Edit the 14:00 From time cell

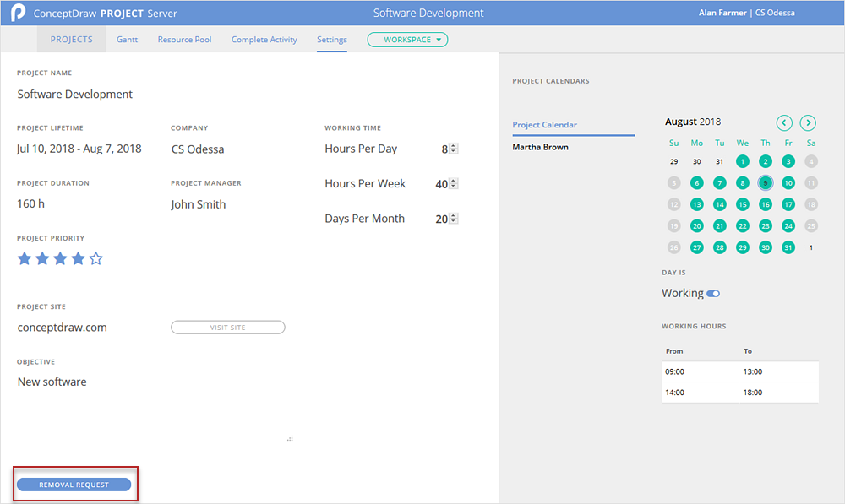pyautogui.click(x=701, y=393)
